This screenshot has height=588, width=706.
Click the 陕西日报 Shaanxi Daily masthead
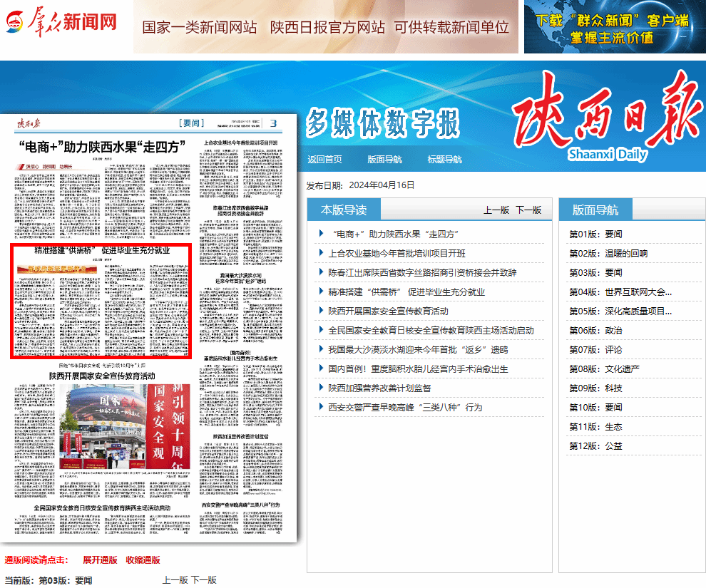[608, 116]
